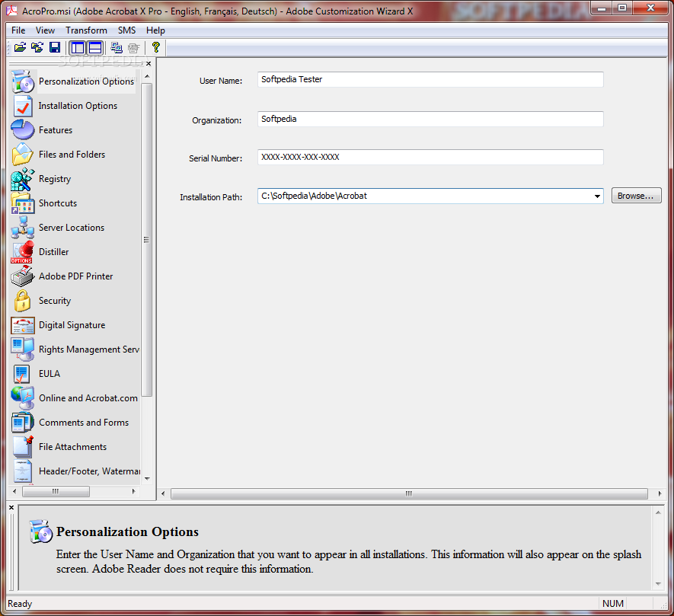Select the Digital Signature certificate icon
The width and height of the screenshot is (674, 616).
coord(23,325)
